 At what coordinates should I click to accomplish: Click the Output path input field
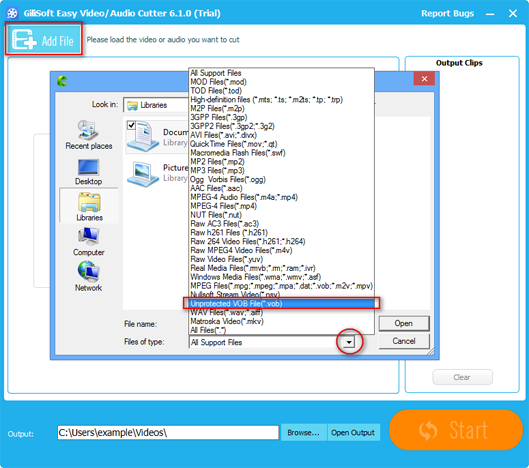pos(168,432)
